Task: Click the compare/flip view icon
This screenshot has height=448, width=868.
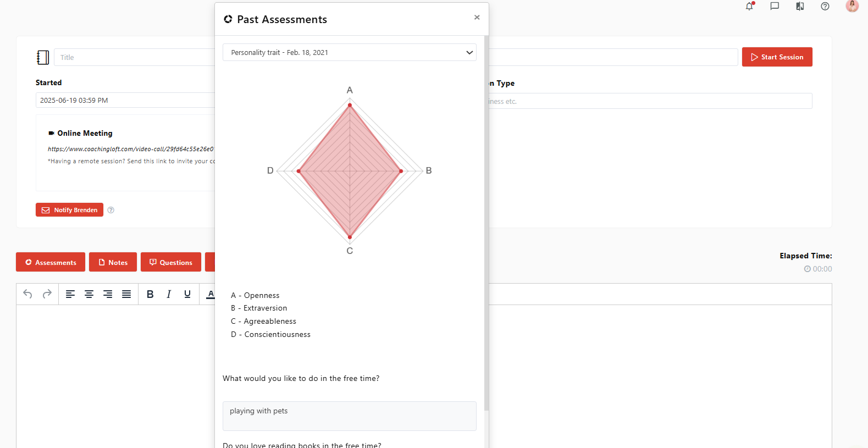Action: pyautogui.click(x=800, y=7)
